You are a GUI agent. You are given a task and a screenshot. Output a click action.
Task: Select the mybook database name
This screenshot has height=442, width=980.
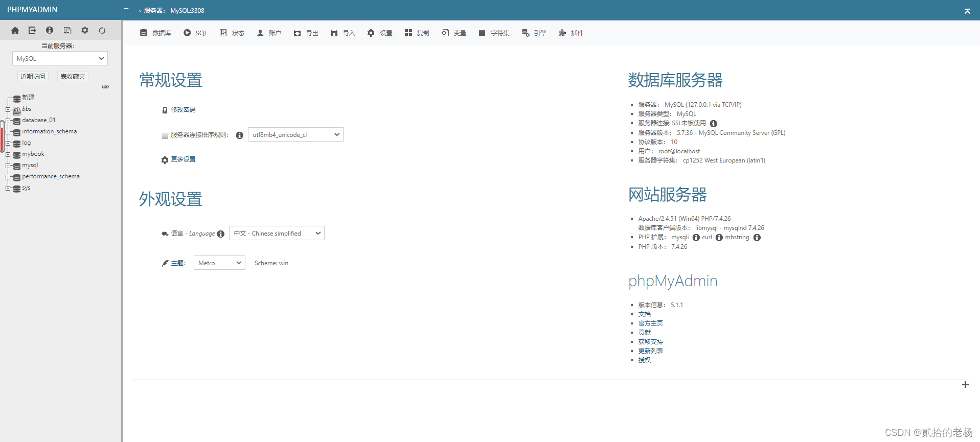click(x=33, y=154)
